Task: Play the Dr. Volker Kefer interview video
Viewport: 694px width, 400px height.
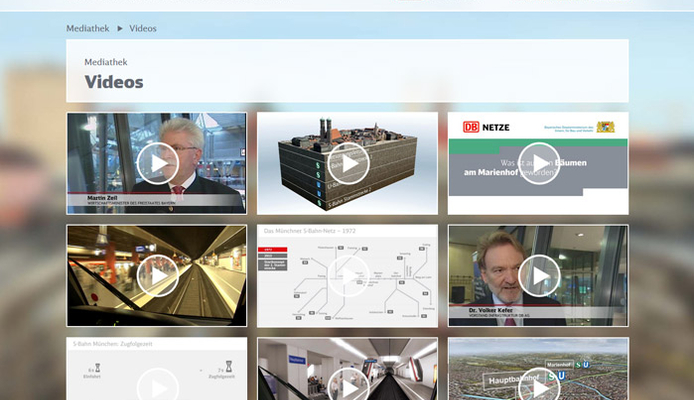Action: pos(538,276)
